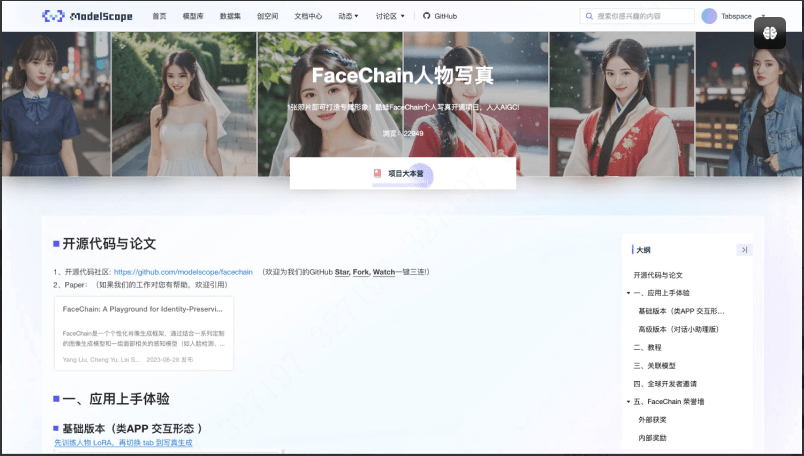This screenshot has width=804, height=456.
Task: Open the 数据集 menu item
Action: [230, 16]
